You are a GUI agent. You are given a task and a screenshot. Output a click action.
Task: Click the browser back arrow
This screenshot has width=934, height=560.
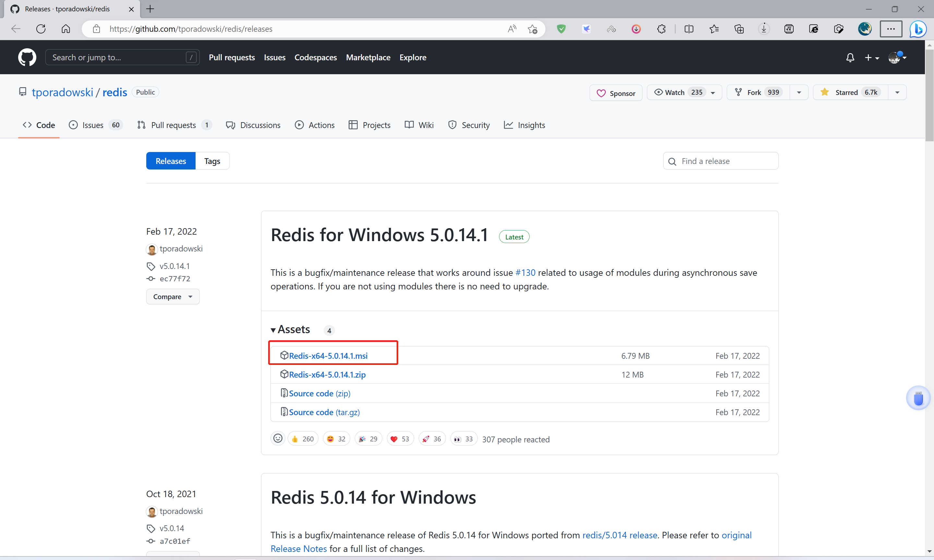pos(16,29)
